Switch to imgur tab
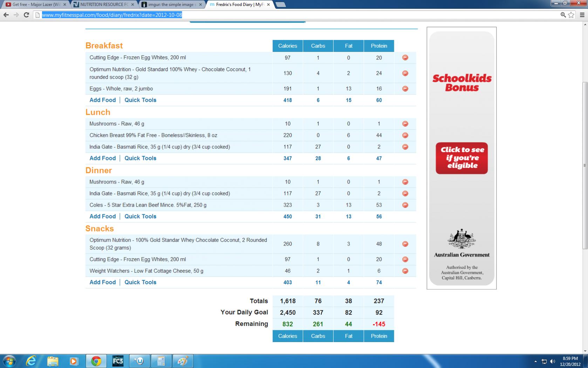The height and width of the screenshot is (368, 588). [172, 5]
